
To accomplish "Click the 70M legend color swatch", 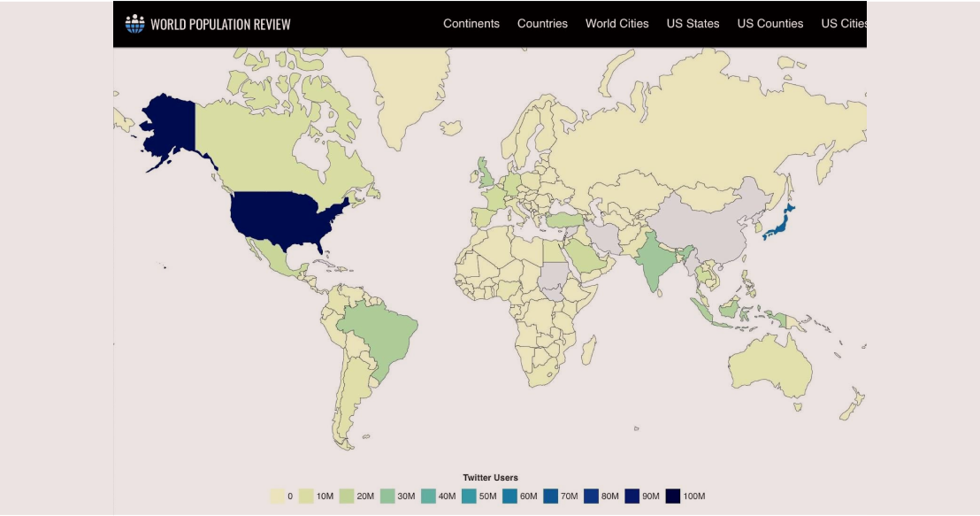I will (x=551, y=497).
